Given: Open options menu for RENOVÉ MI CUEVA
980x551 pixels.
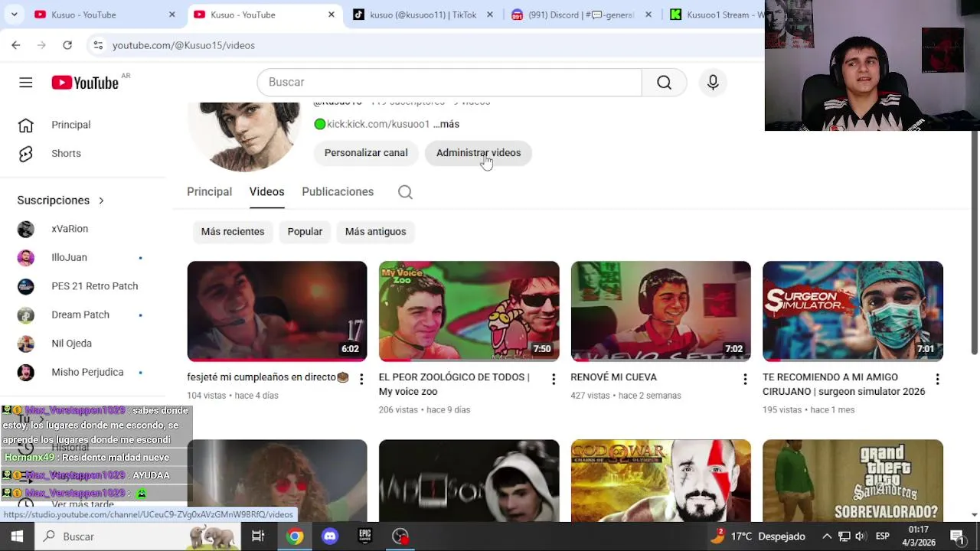Looking at the screenshot, I should [x=745, y=380].
